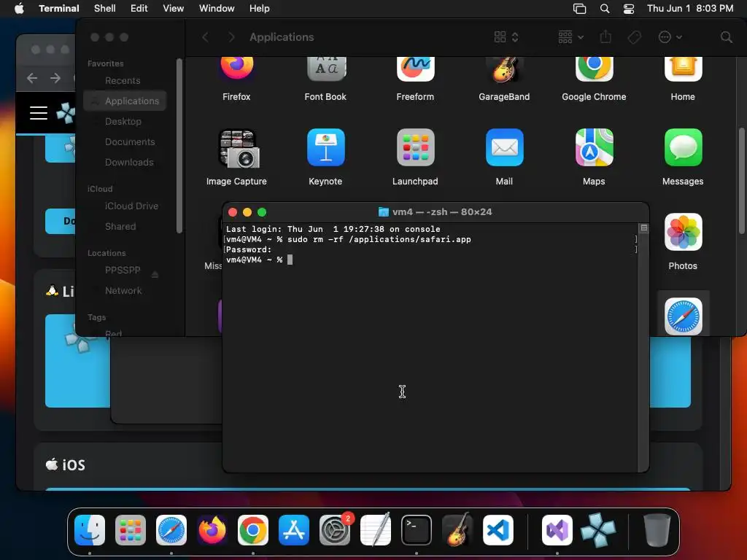The image size is (747, 560).
Task: Select the Keynote app icon
Action: 326,147
